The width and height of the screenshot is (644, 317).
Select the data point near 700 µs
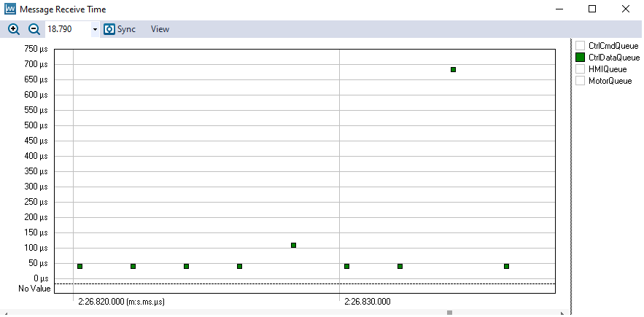(x=453, y=69)
